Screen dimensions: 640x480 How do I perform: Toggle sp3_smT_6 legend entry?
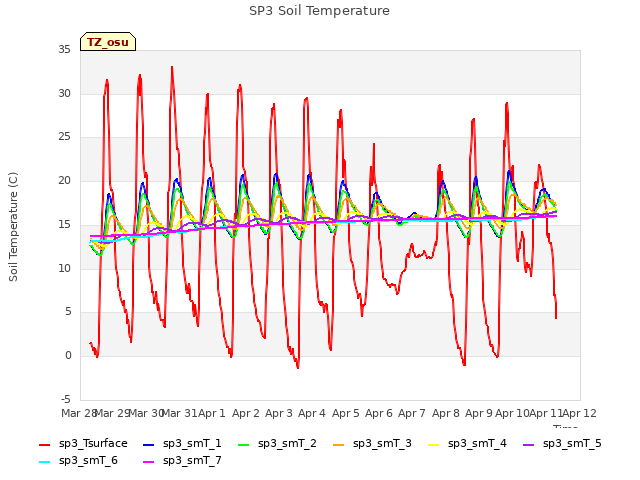[78, 460]
